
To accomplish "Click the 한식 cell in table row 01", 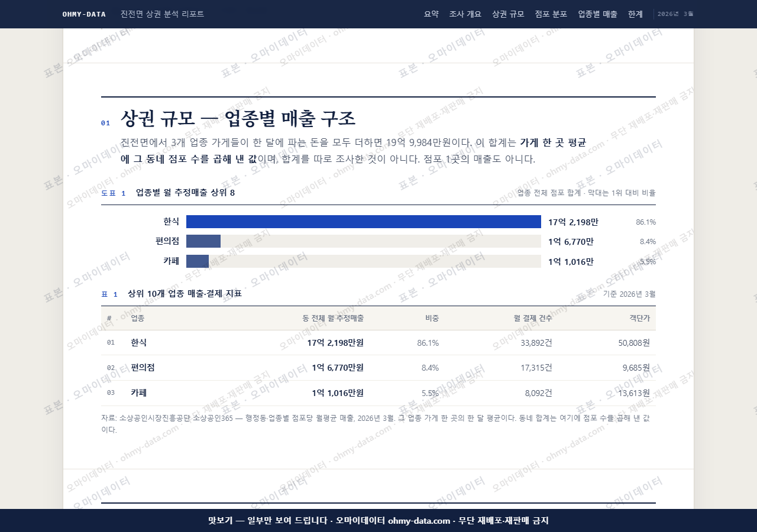I will click(x=138, y=342).
